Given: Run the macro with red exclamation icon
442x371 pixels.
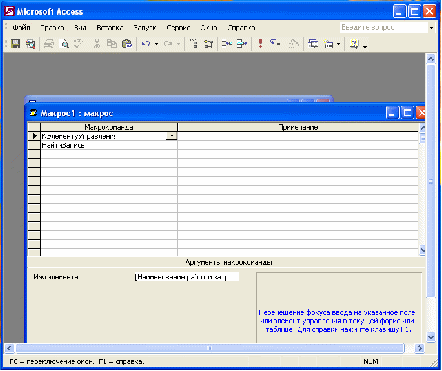Looking at the screenshot, I should [x=260, y=44].
